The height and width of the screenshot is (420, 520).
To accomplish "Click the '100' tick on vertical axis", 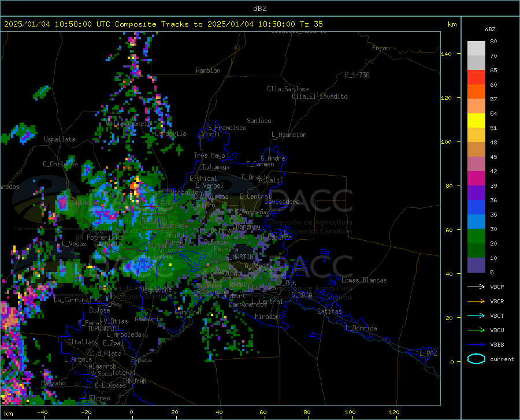I will [x=447, y=142].
